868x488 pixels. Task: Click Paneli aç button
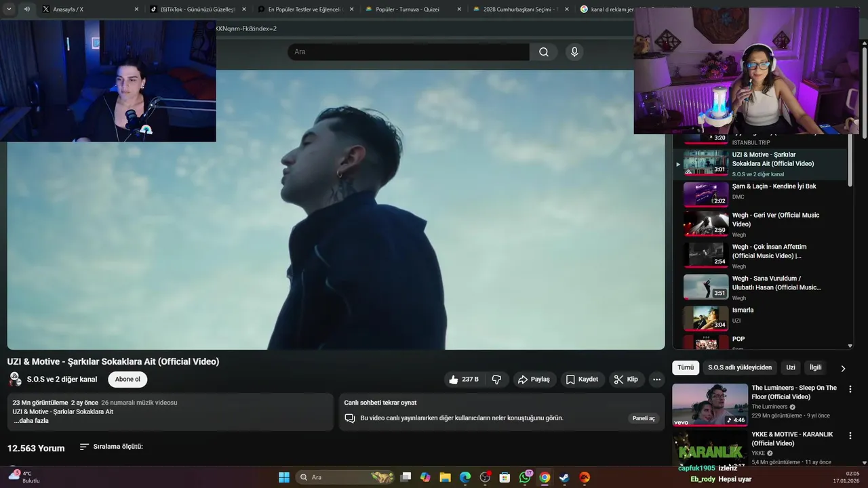pyautogui.click(x=644, y=418)
